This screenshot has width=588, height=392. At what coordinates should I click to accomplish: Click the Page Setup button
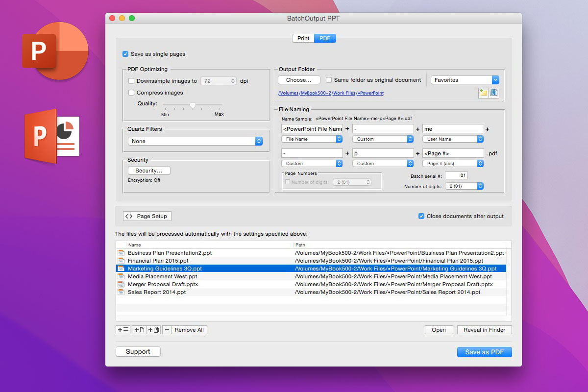[147, 216]
